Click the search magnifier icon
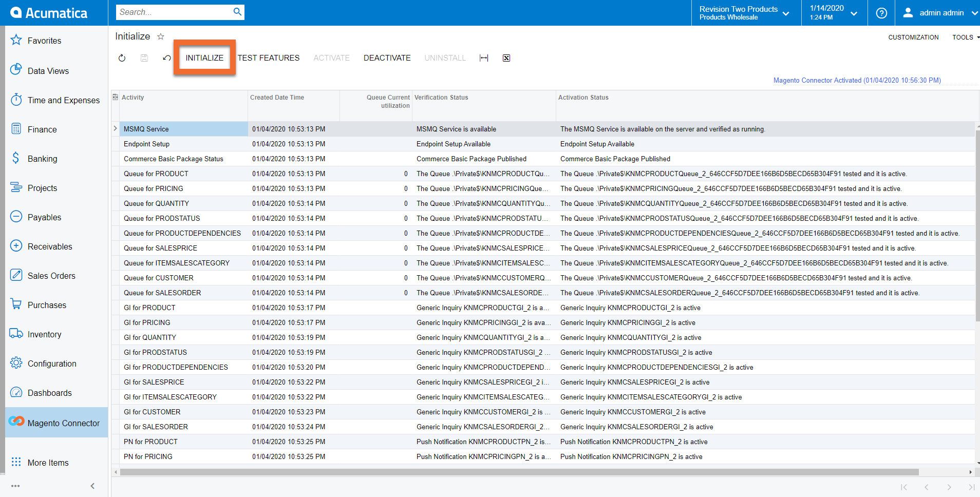Image resolution: width=980 pixels, height=497 pixels. coord(237,12)
